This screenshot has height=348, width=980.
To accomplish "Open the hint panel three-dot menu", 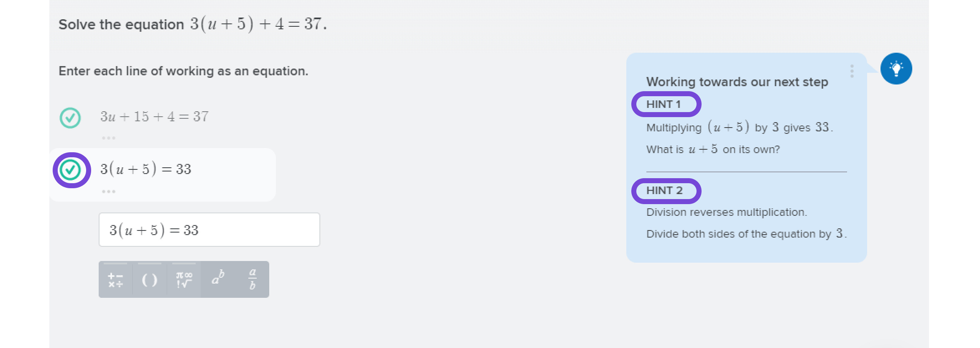I will (852, 71).
